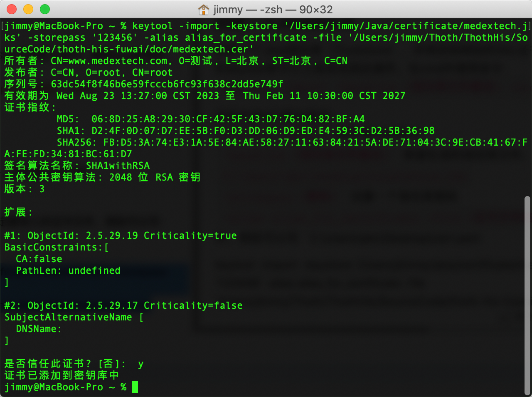This screenshot has width=532, height=397.
Task: Click the 'PathLen: undefined' line
Action: point(68,270)
